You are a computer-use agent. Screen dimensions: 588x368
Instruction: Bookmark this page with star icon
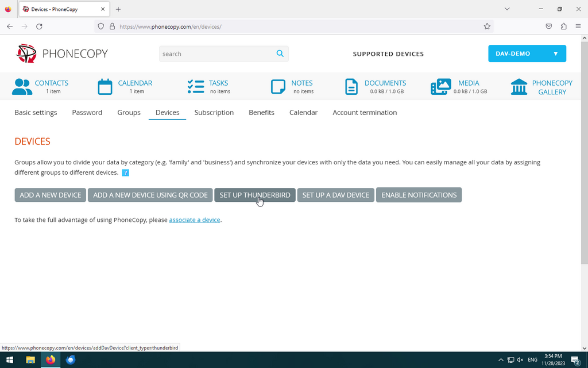[x=487, y=26]
